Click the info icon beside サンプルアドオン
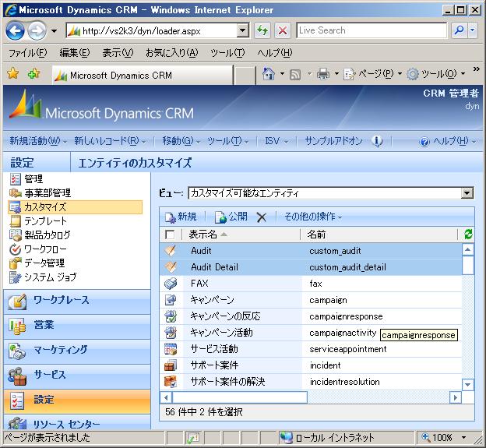 click(x=377, y=141)
